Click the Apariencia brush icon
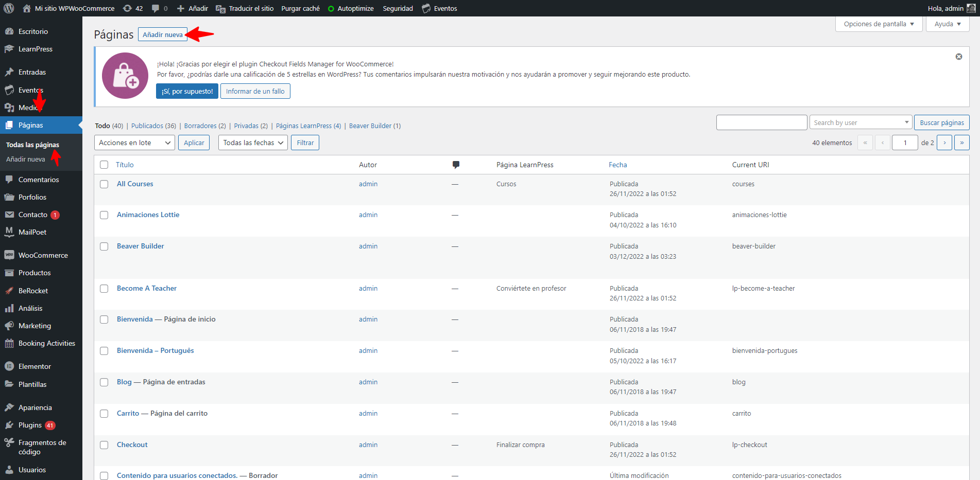 click(x=9, y=407)
